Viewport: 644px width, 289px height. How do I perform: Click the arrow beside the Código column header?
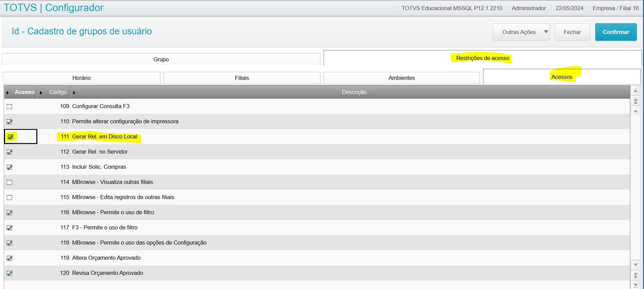coord(41,93)
